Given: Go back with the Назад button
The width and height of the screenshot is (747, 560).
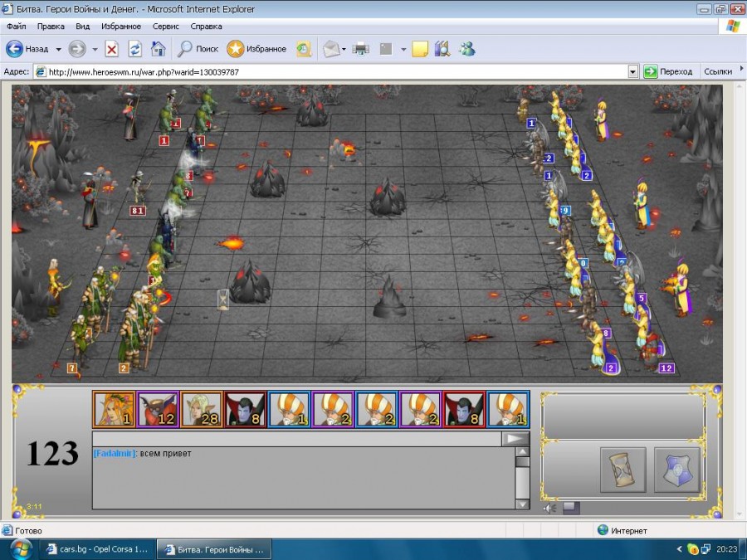Looking at the screenshot, I should [x=27, y=49].
